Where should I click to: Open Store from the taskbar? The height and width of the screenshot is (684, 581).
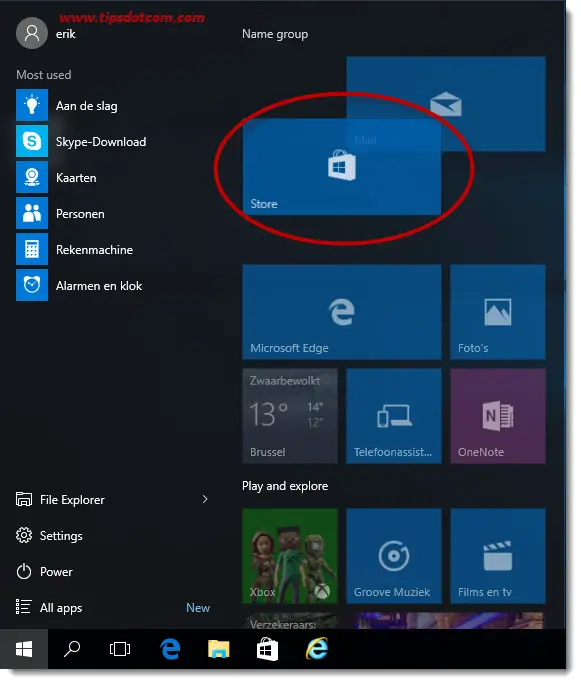(x=267, y=649)
